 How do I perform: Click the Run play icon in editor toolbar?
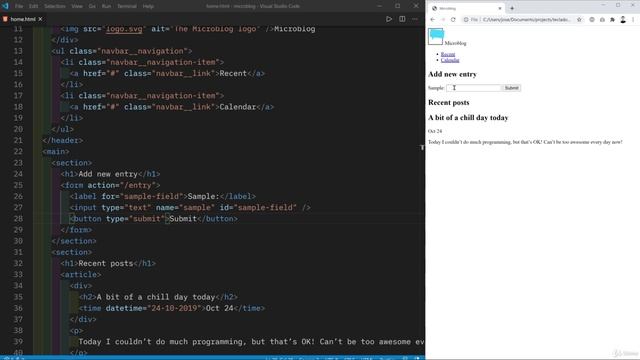pyautogui.click(x=389, y=19)
